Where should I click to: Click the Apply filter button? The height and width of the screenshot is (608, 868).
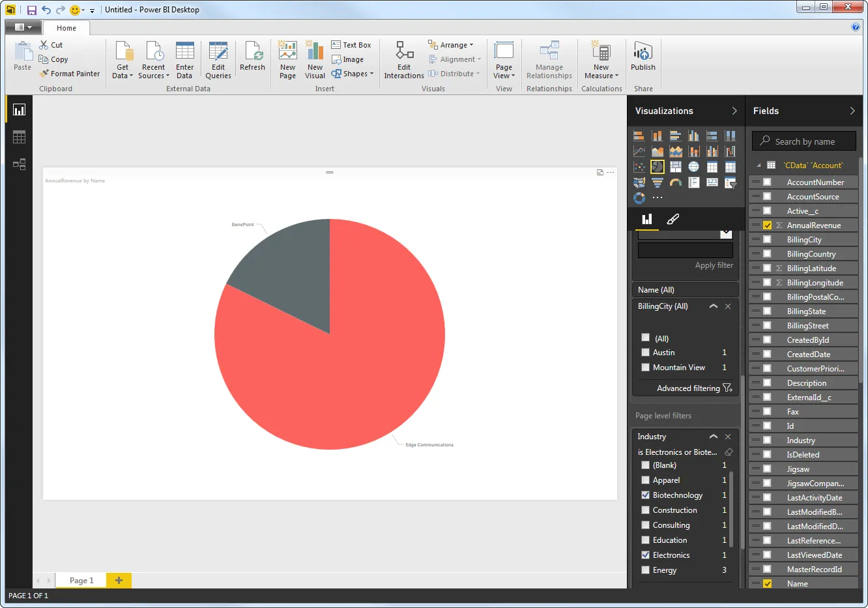(x=714, y=265)
